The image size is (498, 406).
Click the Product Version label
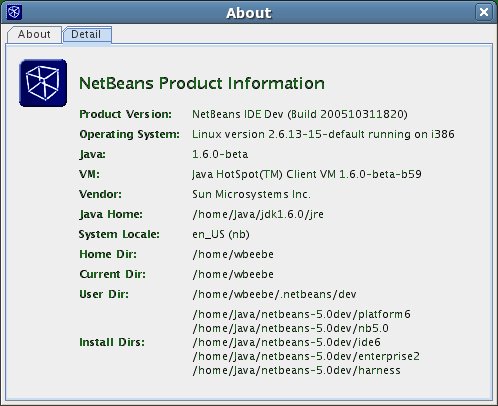click(125, 114)
